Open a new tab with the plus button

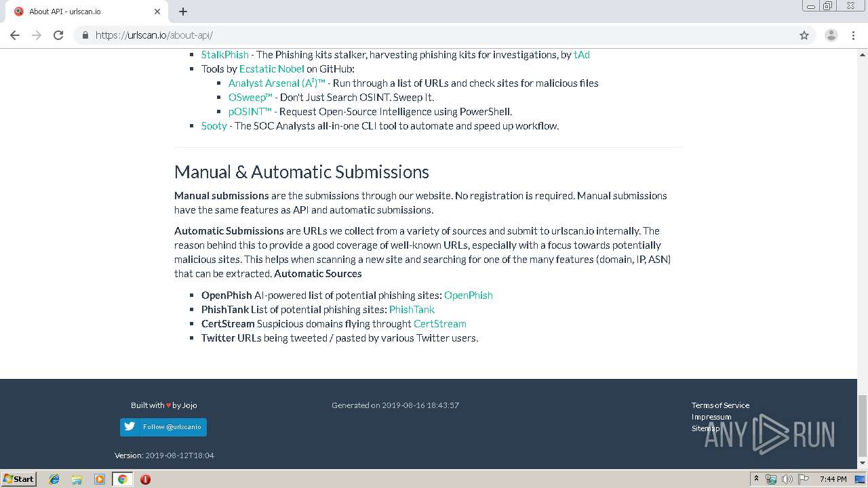(183, 12)
